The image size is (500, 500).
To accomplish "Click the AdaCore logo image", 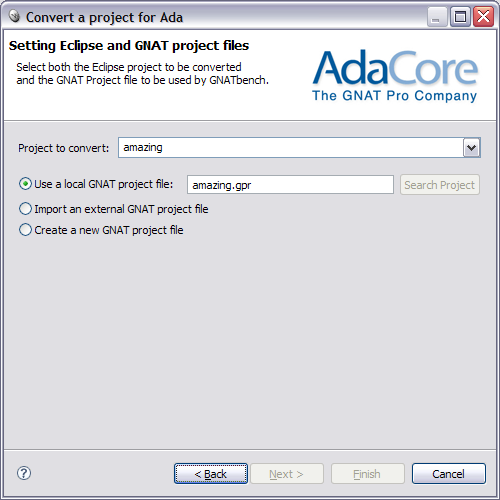I will 395,76.
